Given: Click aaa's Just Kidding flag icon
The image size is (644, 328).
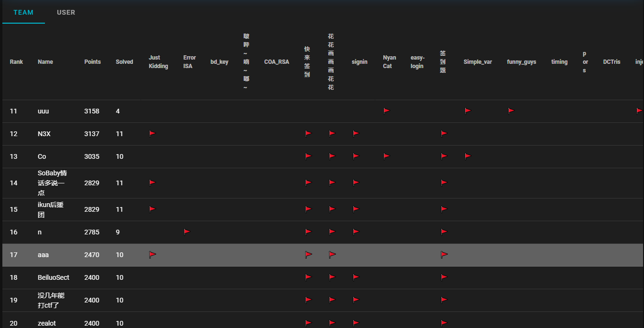Looking at the screenshot, I should 152,254.
